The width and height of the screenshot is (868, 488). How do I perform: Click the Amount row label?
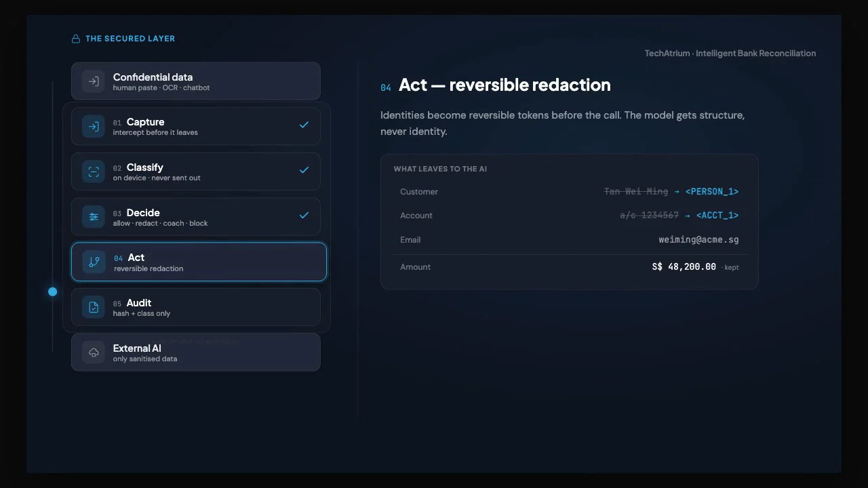pyautogui.click(x=416, y=267)
